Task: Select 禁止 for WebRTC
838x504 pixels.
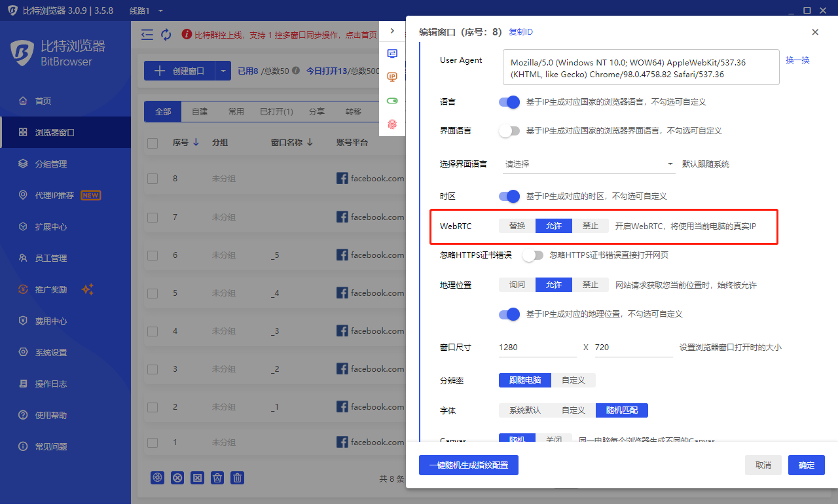Action: click(x=591, y=226)
